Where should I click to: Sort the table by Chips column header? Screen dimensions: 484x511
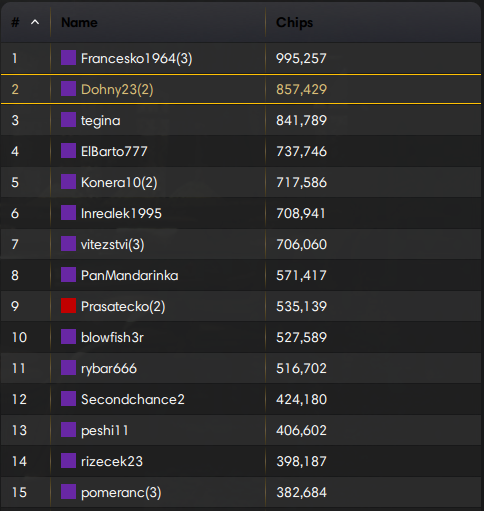295,23
